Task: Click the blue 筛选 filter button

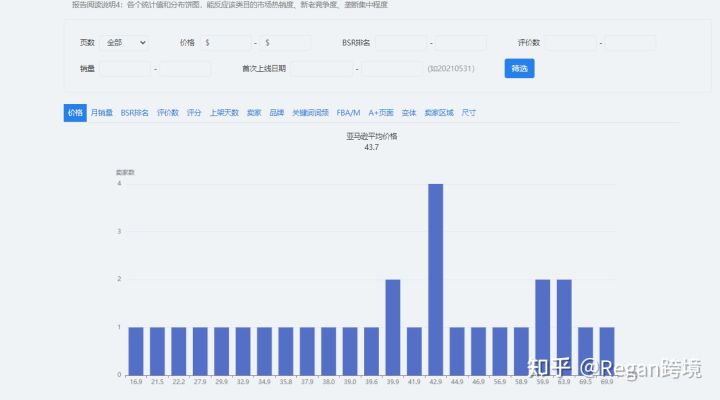Action: click(x=519, y=68)
